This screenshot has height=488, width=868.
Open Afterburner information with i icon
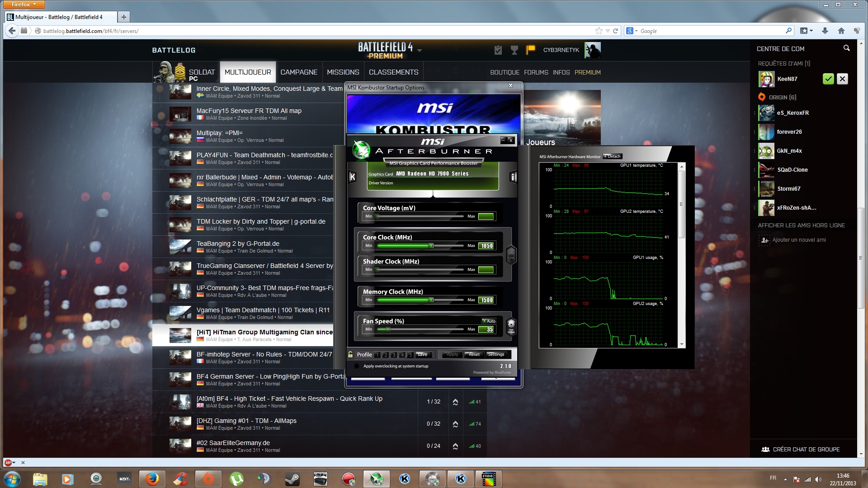pyautogui.click(x=513, y=177)
